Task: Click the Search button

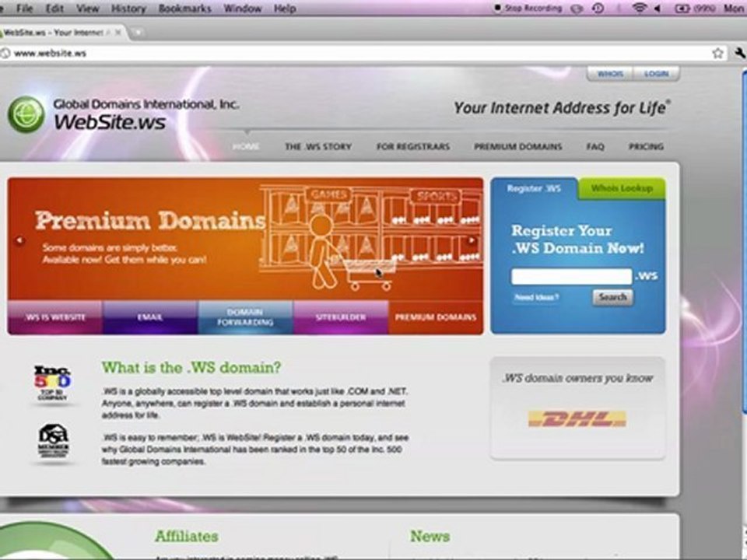Action: pos(612,297)
